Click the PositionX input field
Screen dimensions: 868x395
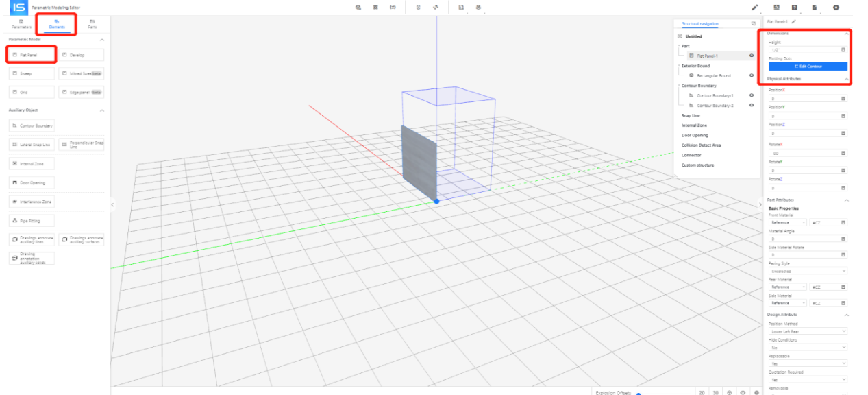(x=803, y=99)
